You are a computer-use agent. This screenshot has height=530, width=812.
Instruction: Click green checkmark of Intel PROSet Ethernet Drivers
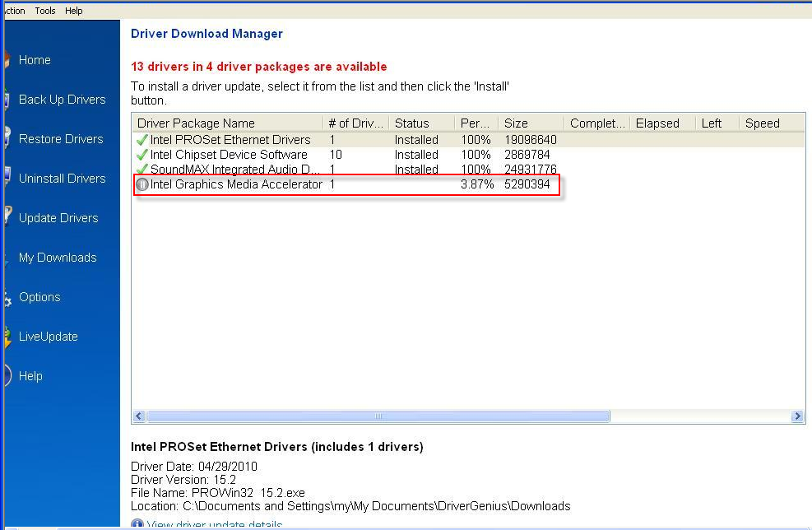pos(142,140)
